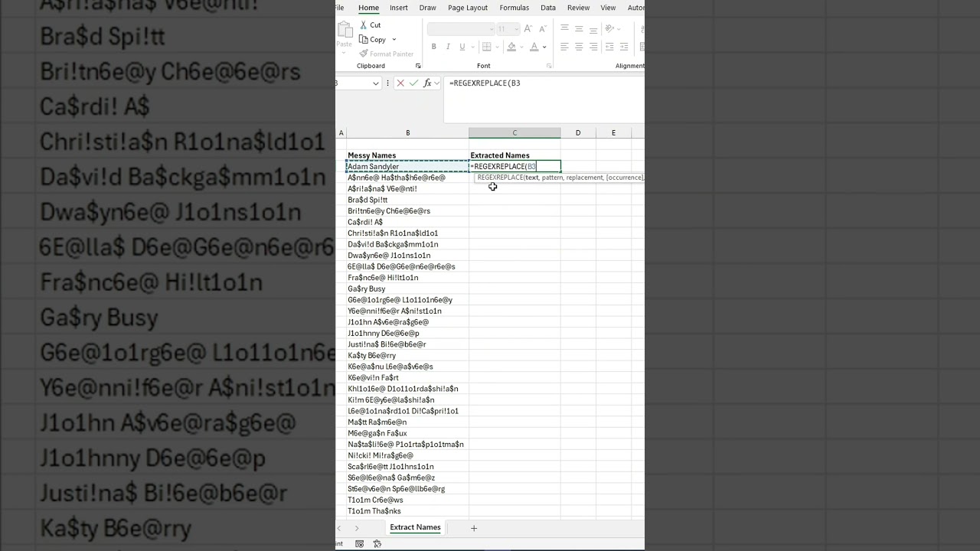Click Align Left icon
The width and height of the screenshot is (980, 551).
point(564,47)
